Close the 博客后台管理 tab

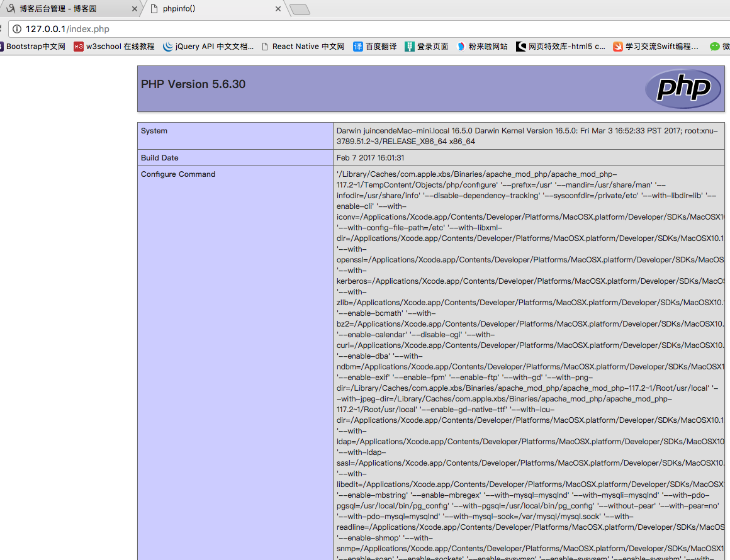[134, 9]
